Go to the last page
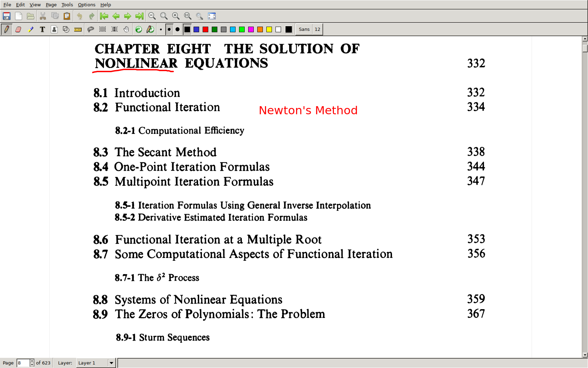Image resolution: width=588 pixels, height=368 pixels. [x=139, y=16]
